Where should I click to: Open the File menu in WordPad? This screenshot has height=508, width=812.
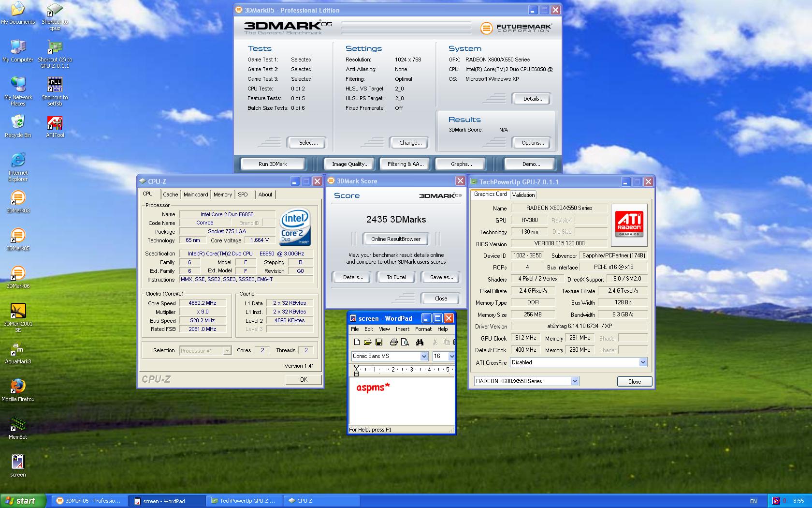click(x=355, y=329)
